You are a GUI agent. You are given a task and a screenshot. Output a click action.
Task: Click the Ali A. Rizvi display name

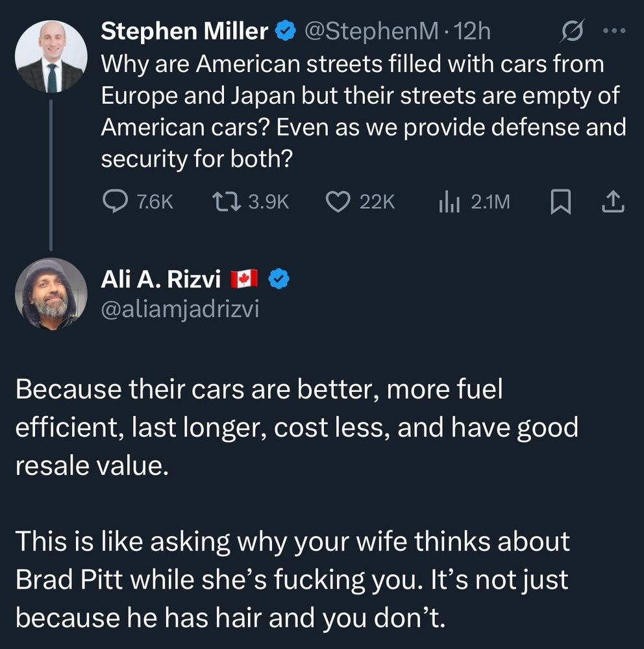(161, 279)
